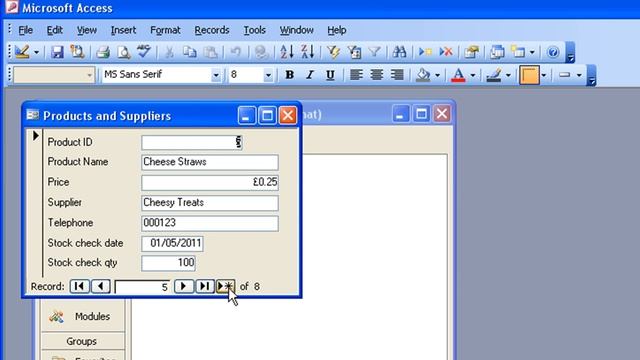Image resolution: width=640 pixels, height=360 pixels.
Task: Open Font Color dropdown arrow
Action: click(x=473, y=75)
